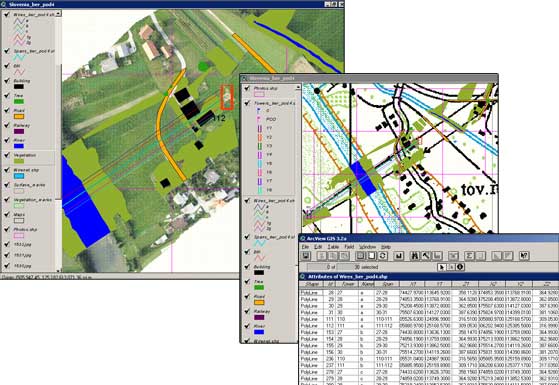Image resolution: width=559 pixels, height=385 pixels.
Task: Click the Copy icon in ArcView toolbar
Action: 333,256
